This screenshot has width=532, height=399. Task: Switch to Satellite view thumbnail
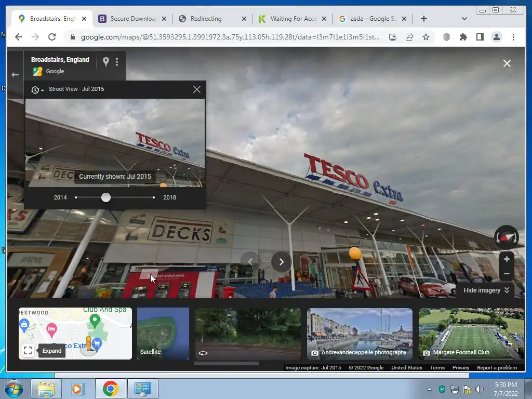(163, 334)
